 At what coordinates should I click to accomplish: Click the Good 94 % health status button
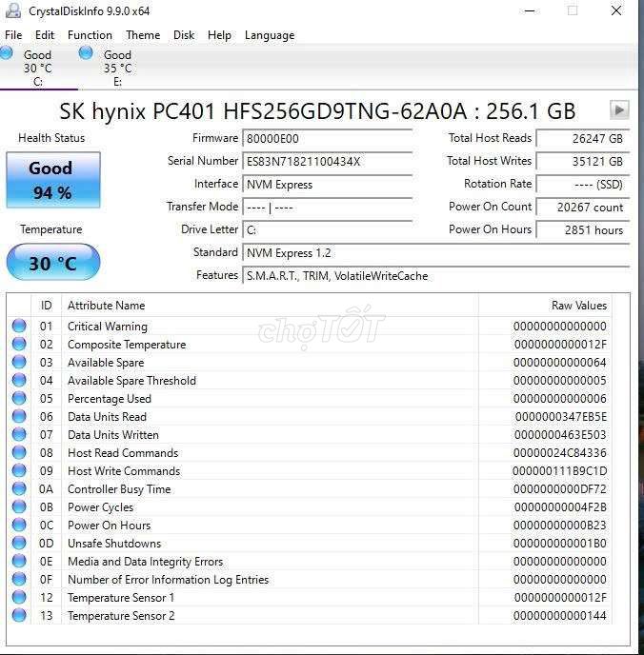point(53,180)
